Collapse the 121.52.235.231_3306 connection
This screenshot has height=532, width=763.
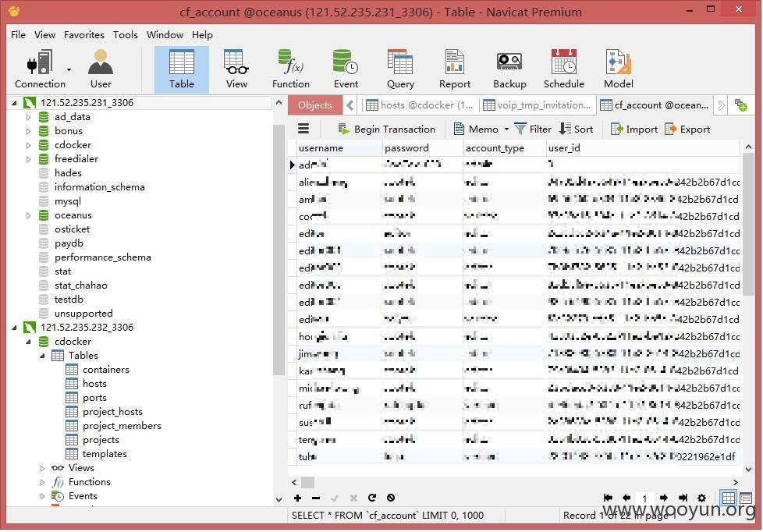click(14, 103)
